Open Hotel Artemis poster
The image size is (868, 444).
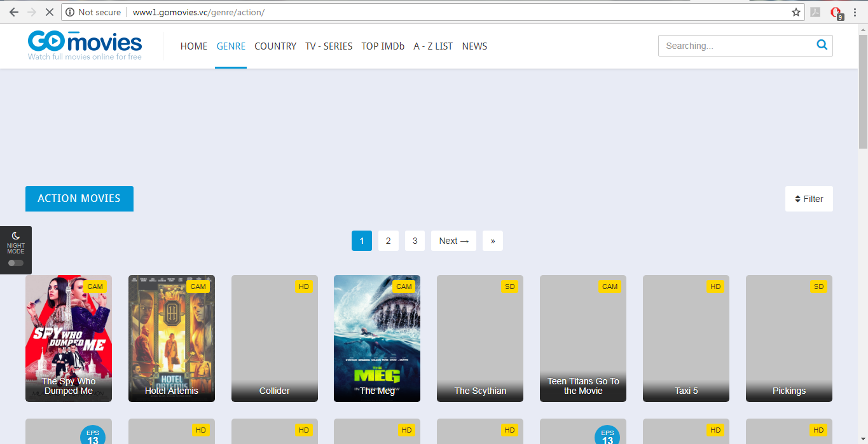pos(172,339)
